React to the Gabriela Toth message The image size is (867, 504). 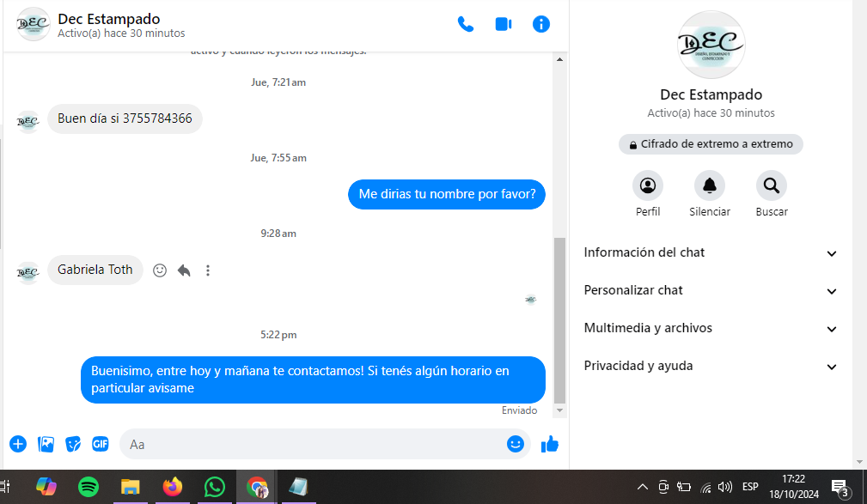point(160,270)
